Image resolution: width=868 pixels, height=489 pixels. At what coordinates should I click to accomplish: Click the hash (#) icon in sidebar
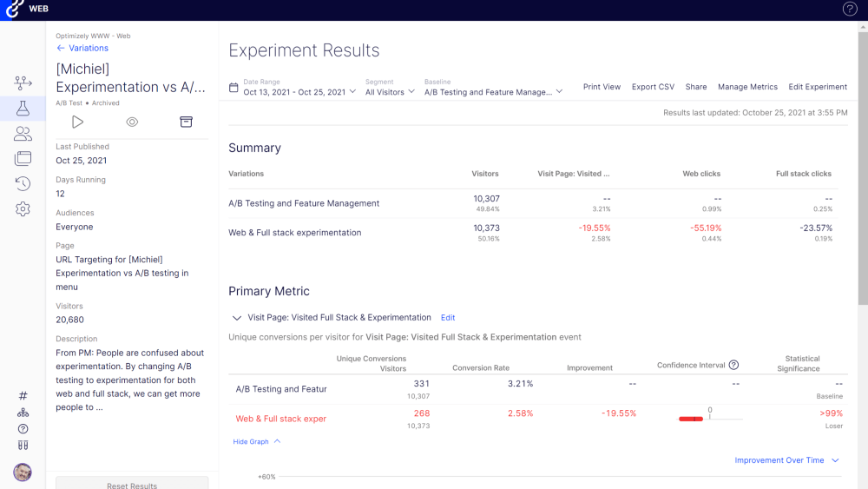pos(23,395)
